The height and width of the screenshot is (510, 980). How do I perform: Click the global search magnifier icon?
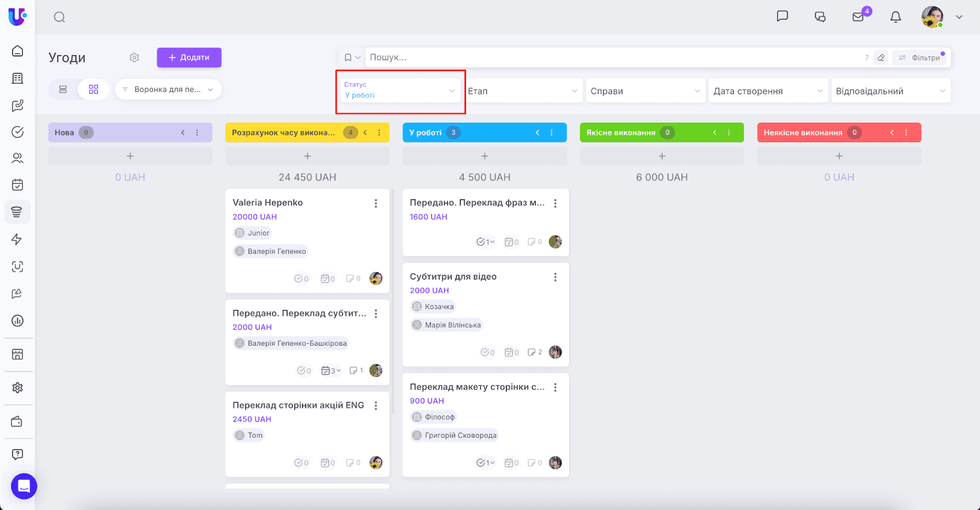tap(59, 17)
